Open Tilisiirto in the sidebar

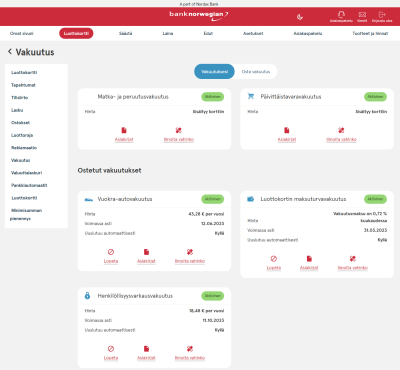20,98
